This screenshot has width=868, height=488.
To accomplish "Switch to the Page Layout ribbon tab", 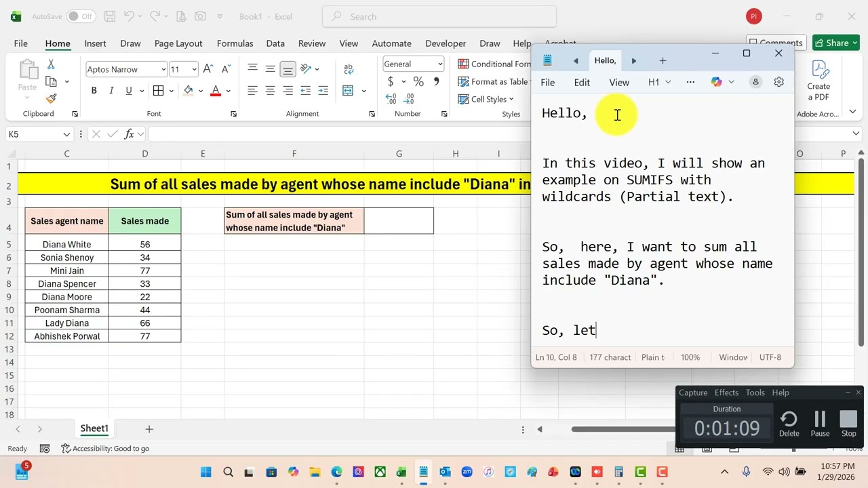I will (x=178, y=43).
